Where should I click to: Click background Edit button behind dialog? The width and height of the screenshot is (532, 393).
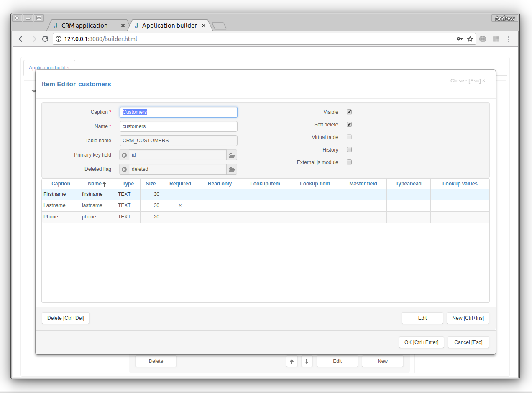click(338, 361)
